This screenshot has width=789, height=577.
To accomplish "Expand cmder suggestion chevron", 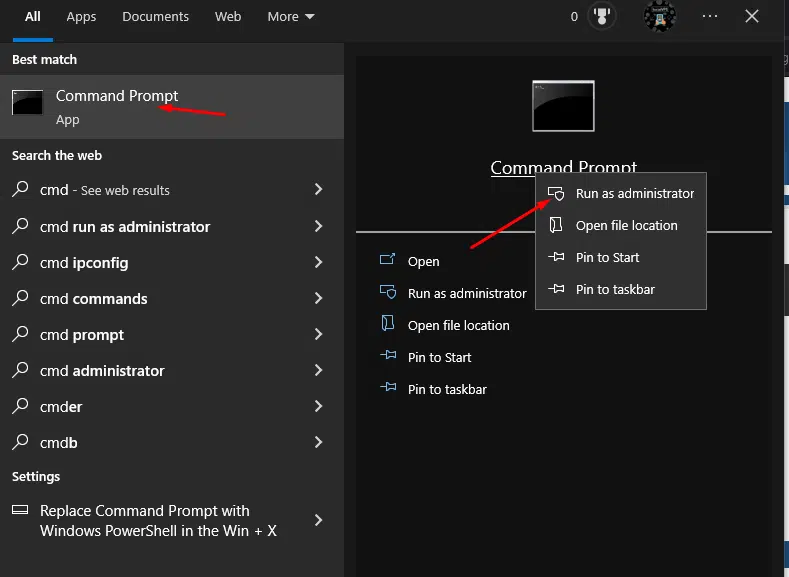I will point(319,406).
